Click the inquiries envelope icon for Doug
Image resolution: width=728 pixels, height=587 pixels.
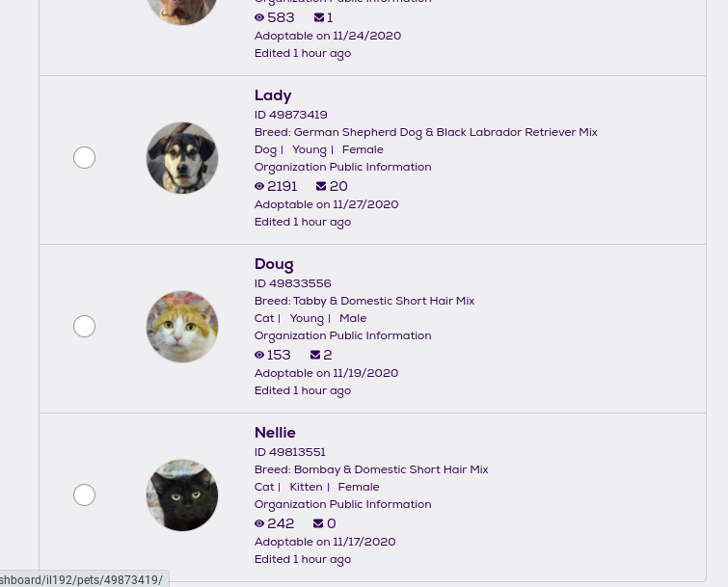(x=315, y=356)
